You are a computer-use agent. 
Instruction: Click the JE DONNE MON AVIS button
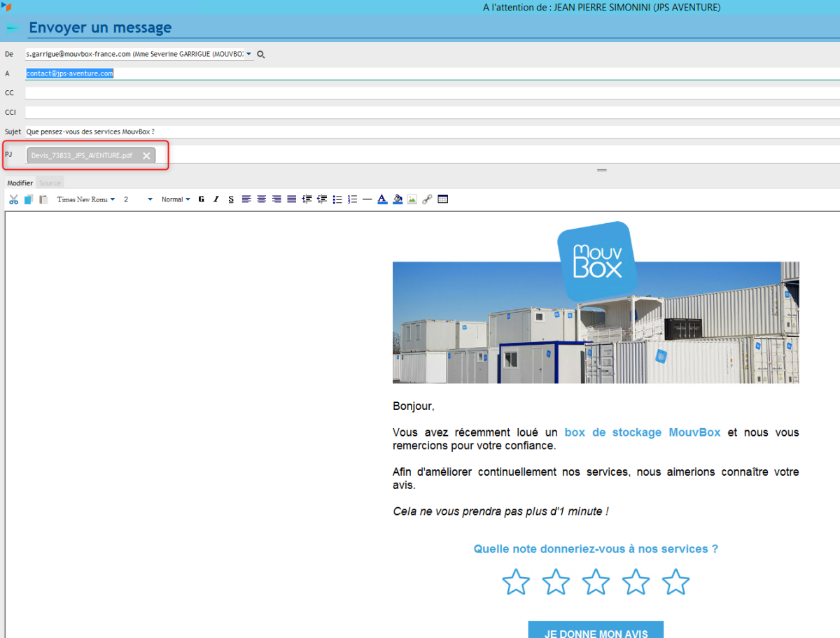click(595, 632)
